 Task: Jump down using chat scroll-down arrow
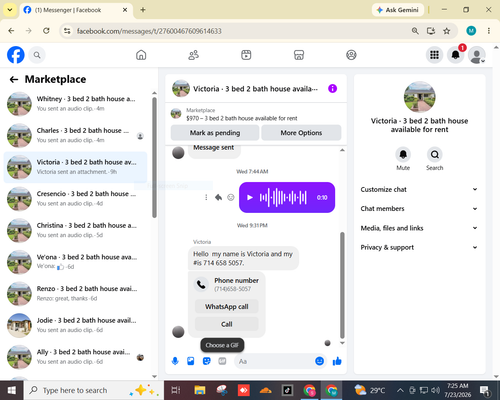pyautogui.click(x=342, y=343)
